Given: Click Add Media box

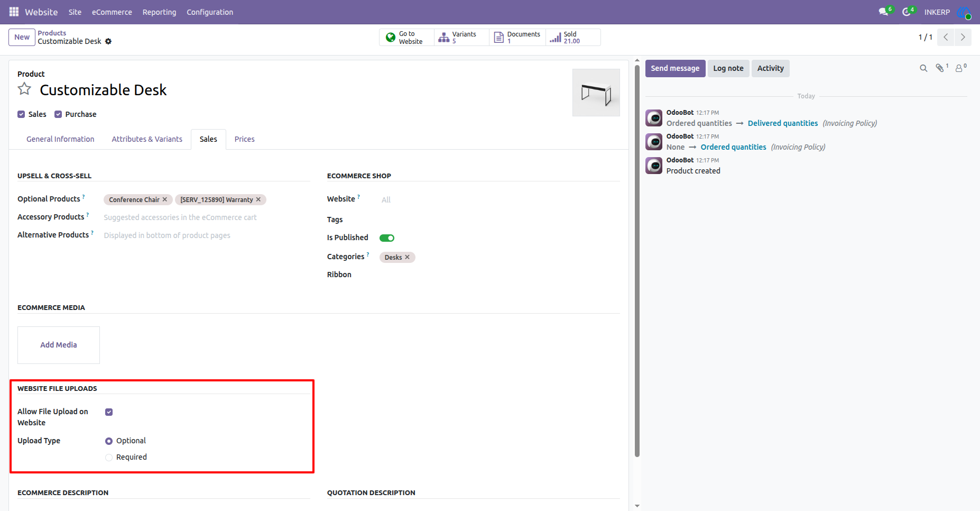Looking at the screenshot, I should coord(59,345).
